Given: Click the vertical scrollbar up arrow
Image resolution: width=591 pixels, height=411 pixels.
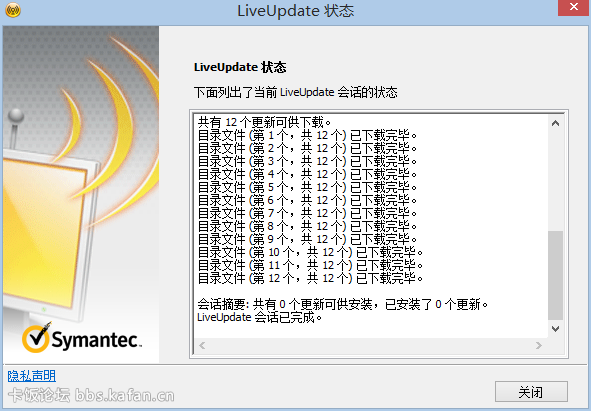Looking at the screenshot, I should click(555, 123).
